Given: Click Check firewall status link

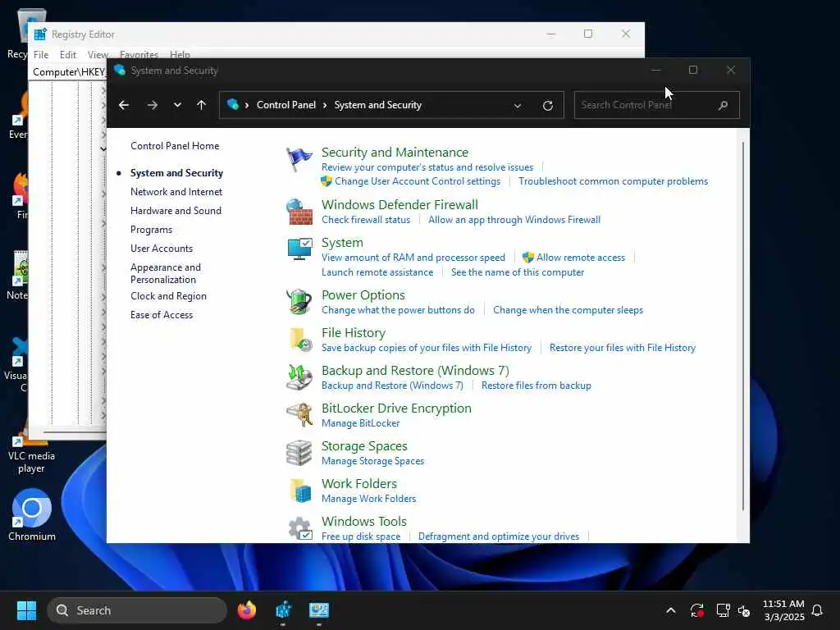Looking at the screenshot, I should coord(366,220).
